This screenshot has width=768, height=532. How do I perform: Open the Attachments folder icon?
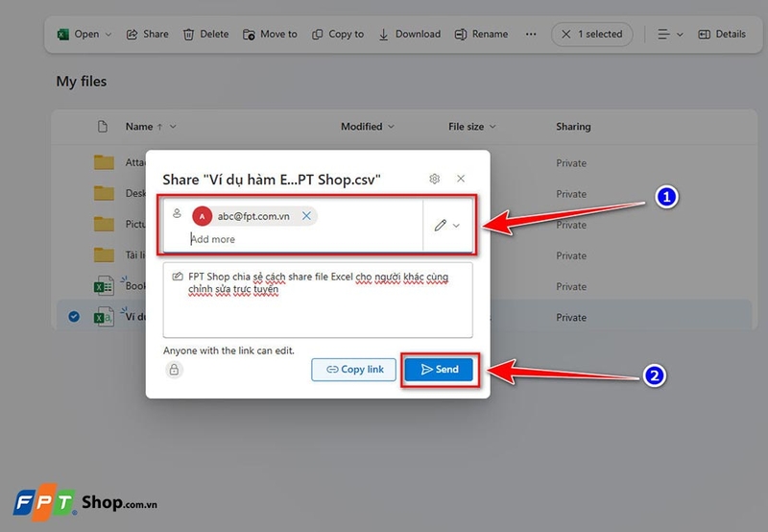104,162
